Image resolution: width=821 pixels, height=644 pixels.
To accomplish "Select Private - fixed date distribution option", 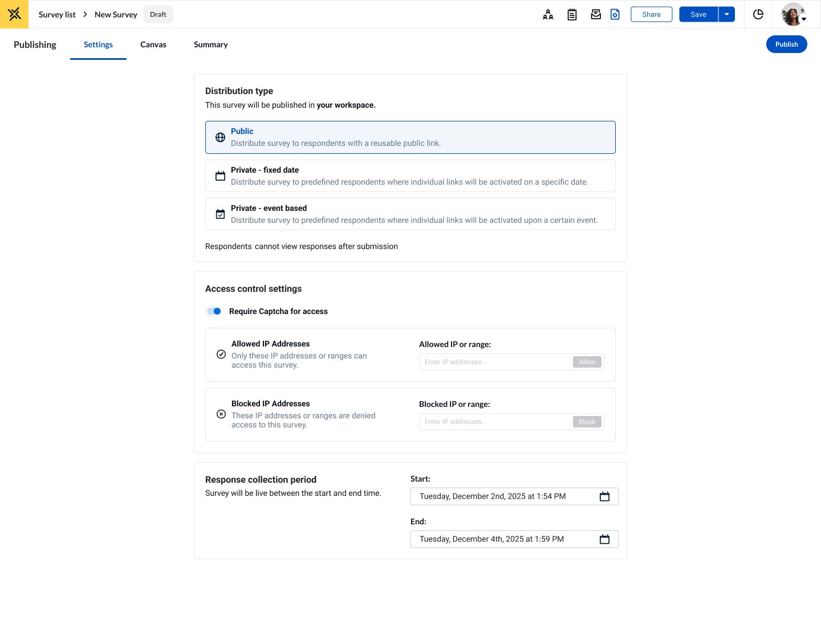I will click(x=410, y=176).
